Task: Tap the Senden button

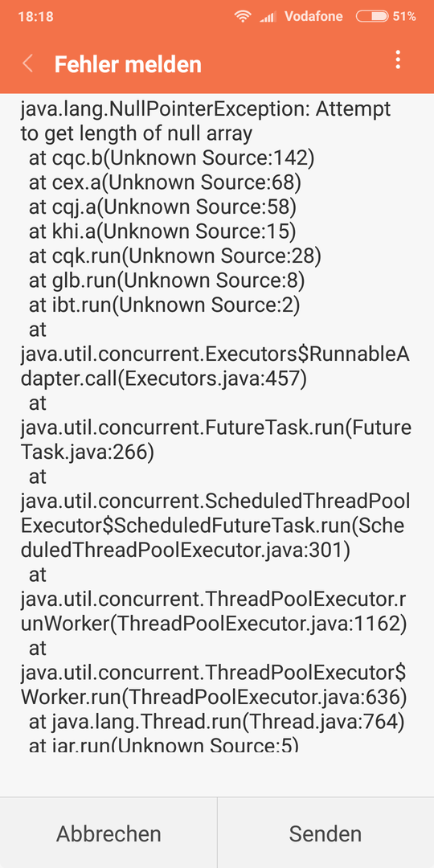Action: point(325,833)
